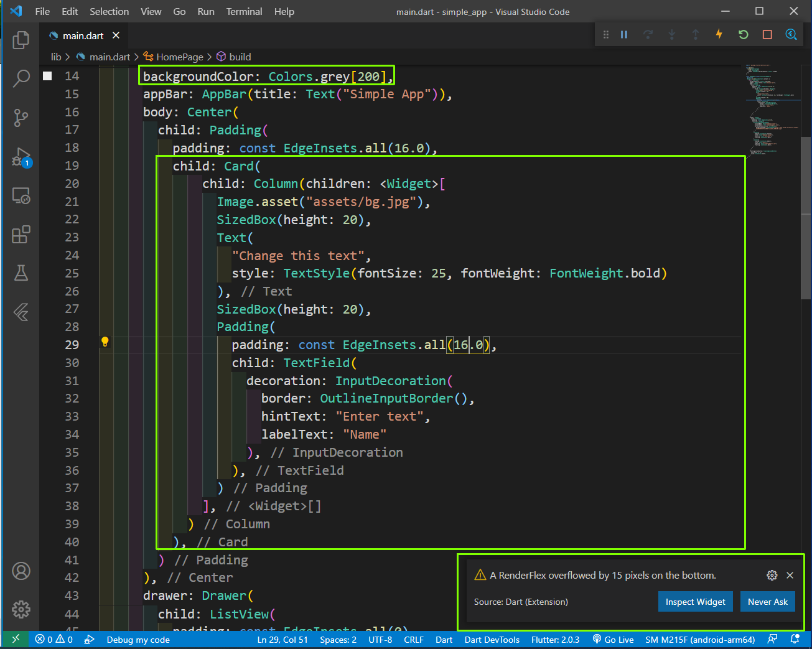Open the Search view in activity bar
This screenshot has height=649, width=812.
(21, 78)
